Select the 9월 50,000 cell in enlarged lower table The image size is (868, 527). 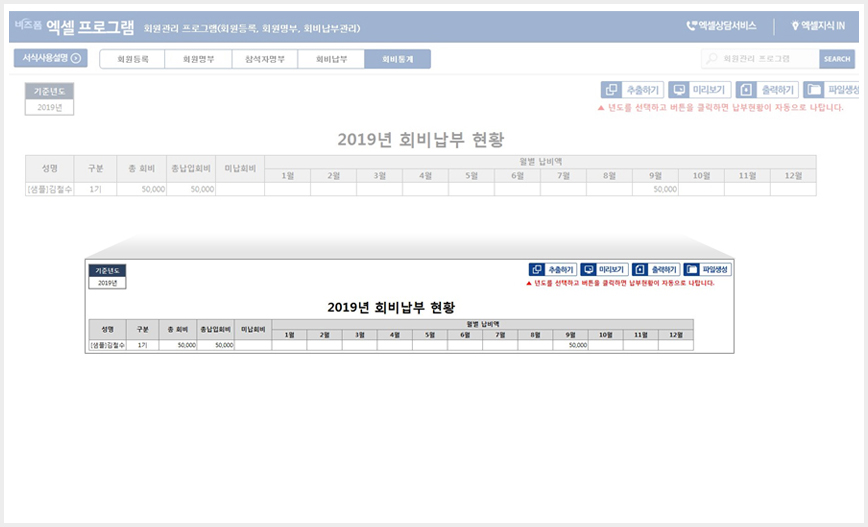[570, 345]
